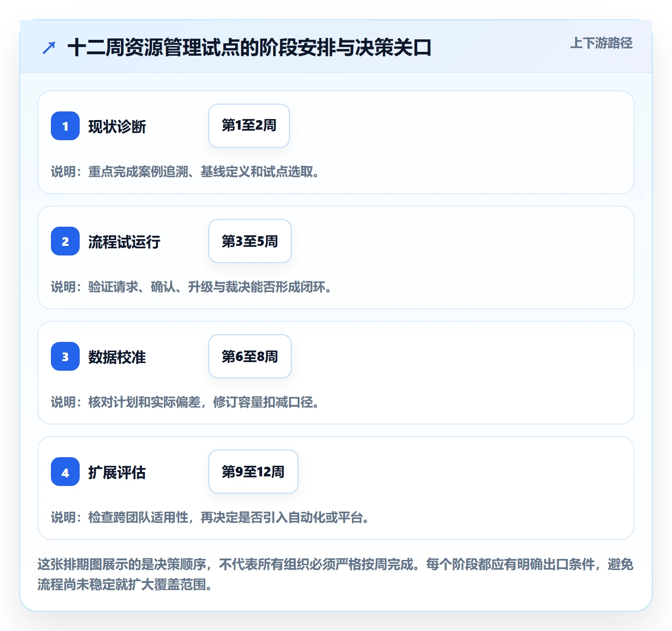672x631 pixels.
Task: Click the title 十二周资源管理试点的阶段安排与决策关口
Action: (250, 48)
